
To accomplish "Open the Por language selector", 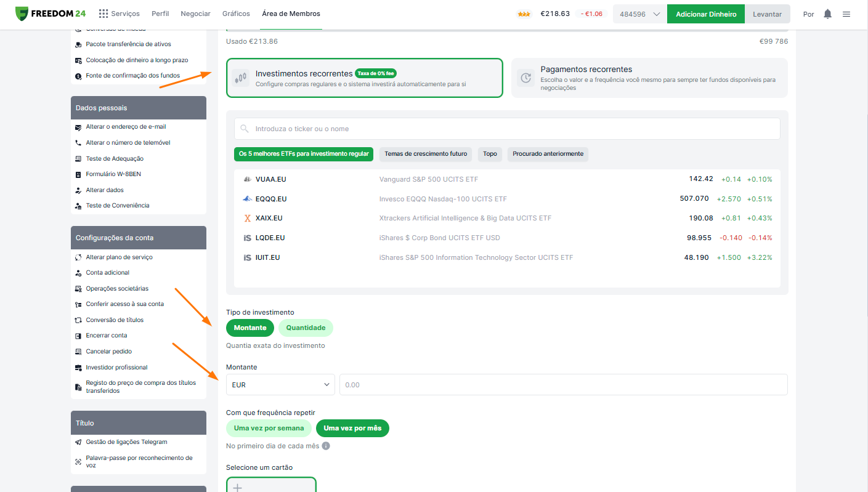I will tap(809, 14).
